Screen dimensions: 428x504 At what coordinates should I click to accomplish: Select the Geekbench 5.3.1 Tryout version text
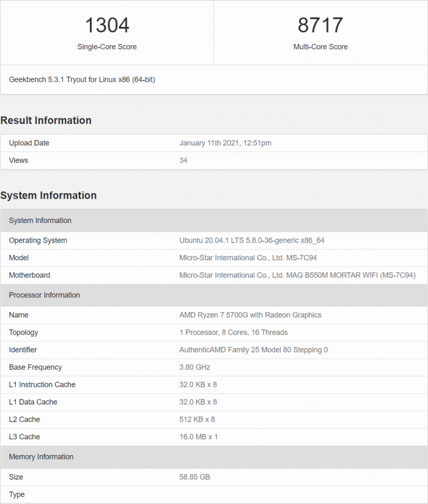click(82, 79)
